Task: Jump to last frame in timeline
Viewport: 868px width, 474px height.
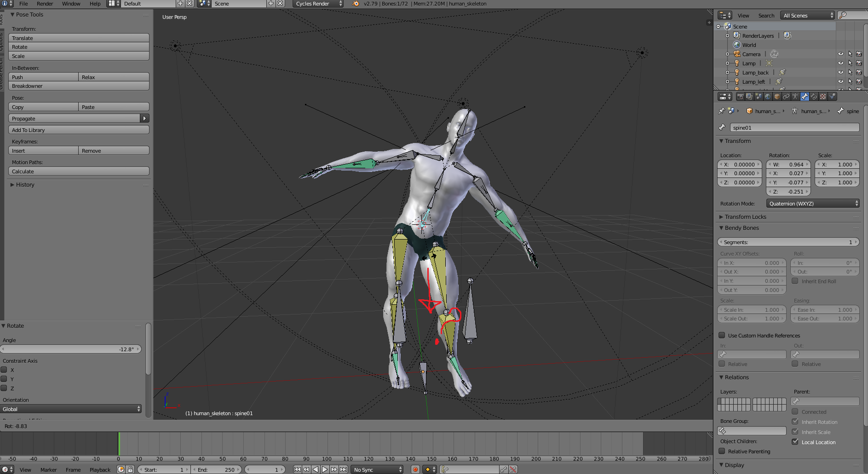Action: pyautogui.click(x=343, y=469)
